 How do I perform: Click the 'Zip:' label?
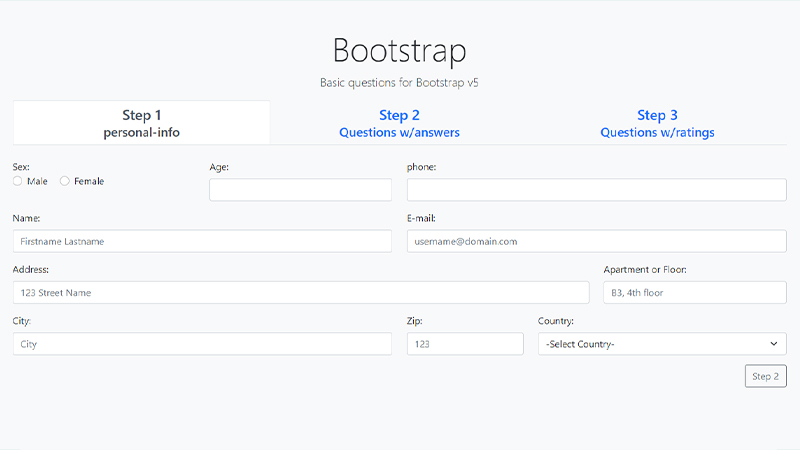click(414, 321)
